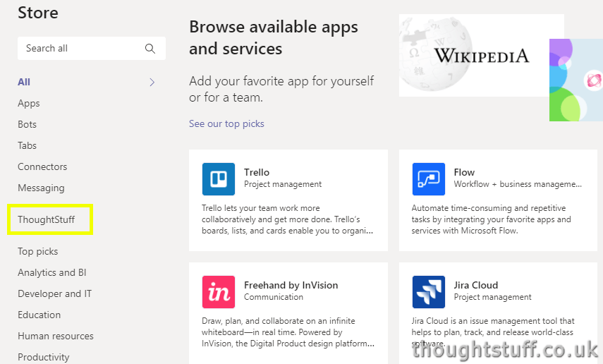The width and height of the screenshot is (603, 364).
Task: Open Developer and IT category
Action: (x=54, y=293)
